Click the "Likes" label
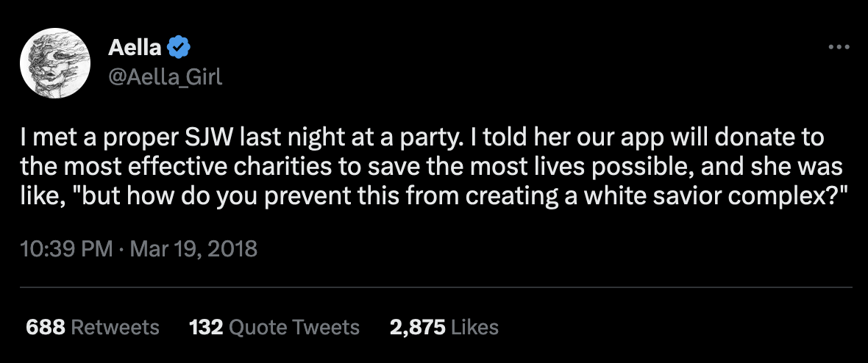Viewport: 868px width, 363px height. (x=475, y=327)
